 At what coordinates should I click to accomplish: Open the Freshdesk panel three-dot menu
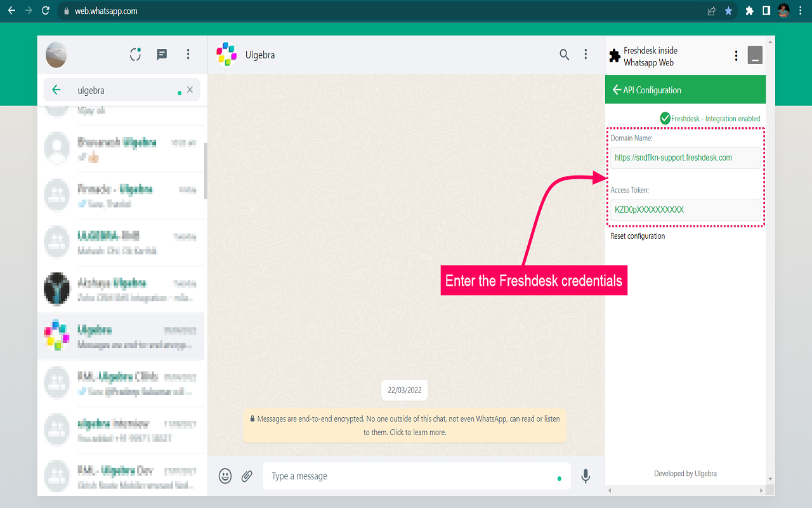pyautogui.click(x=736, y=56)
